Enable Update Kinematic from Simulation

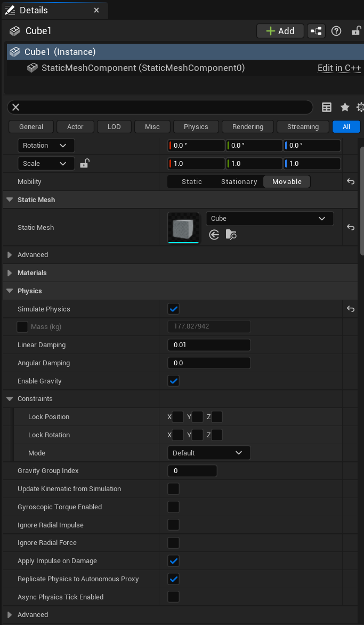click(174, 488)
